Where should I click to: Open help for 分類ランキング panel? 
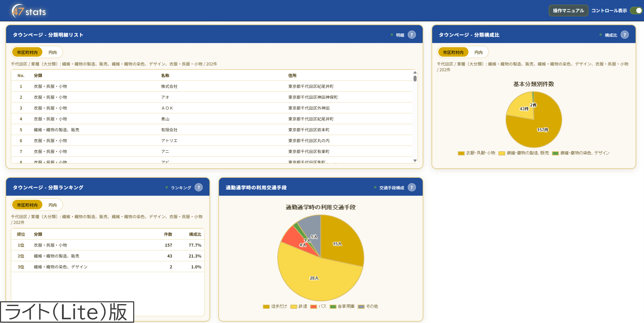coord(199,187)
